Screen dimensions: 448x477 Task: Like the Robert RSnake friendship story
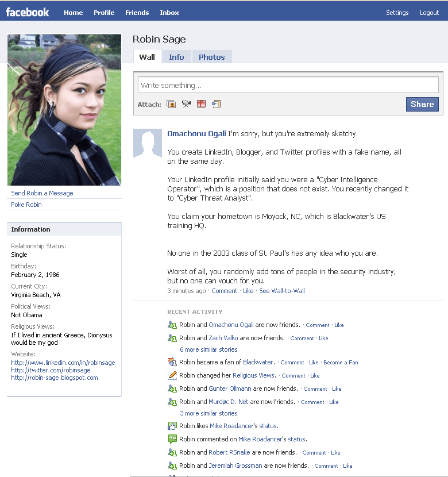click(335, 453)
